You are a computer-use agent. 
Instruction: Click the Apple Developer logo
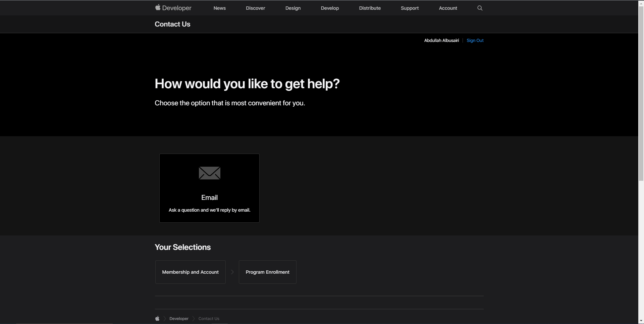pos(173,8)
